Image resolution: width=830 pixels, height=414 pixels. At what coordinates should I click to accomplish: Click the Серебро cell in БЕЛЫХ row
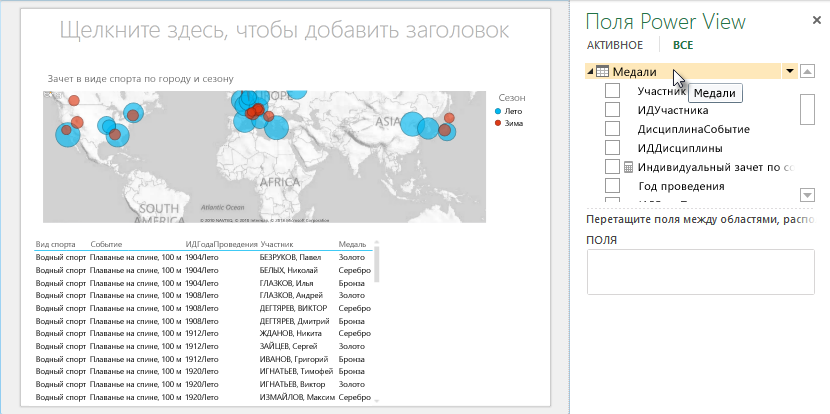(x=355, y=270)
